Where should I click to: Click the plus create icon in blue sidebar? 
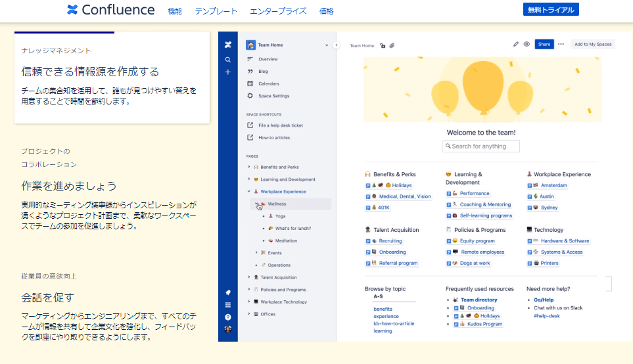227,72
